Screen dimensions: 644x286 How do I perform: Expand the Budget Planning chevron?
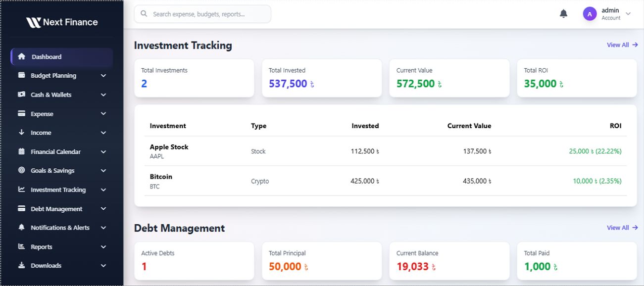(103, 76)
